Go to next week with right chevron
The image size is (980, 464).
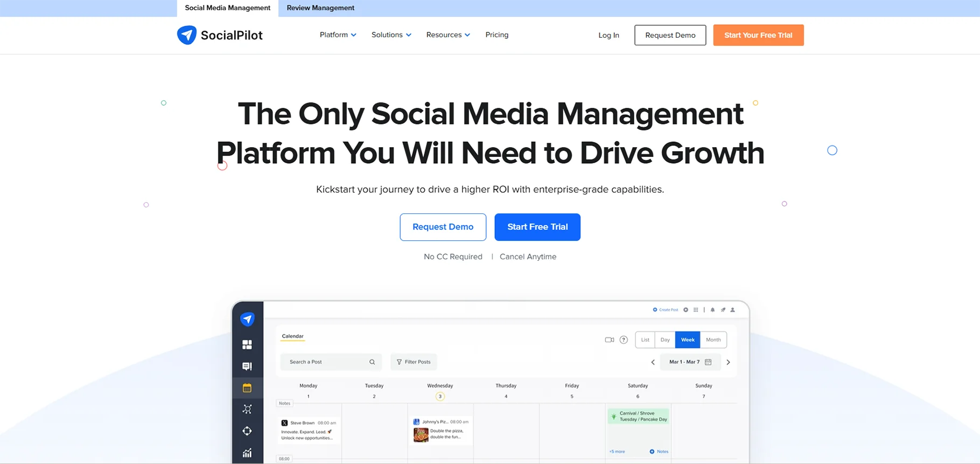pyautogui.click(x=728, y=362)
